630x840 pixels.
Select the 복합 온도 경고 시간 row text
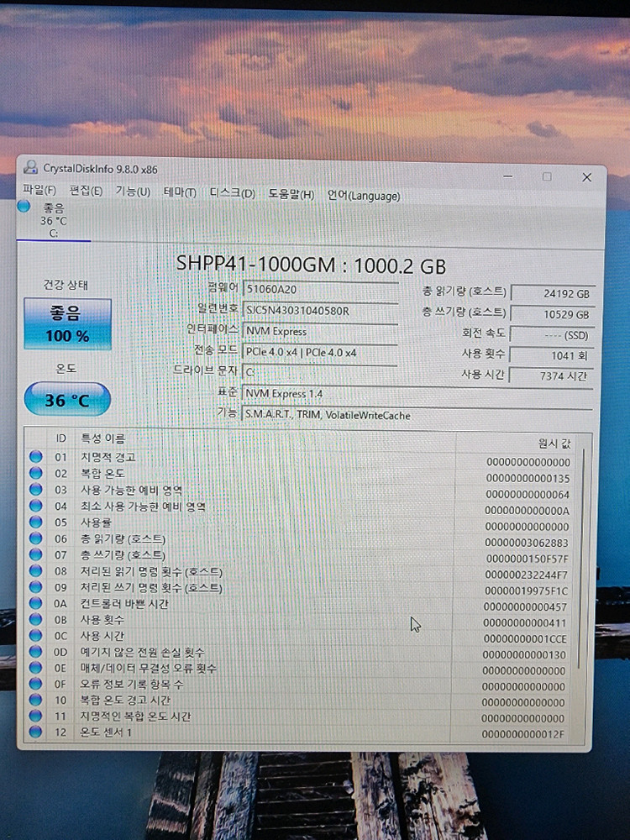(x=125, y=701)
